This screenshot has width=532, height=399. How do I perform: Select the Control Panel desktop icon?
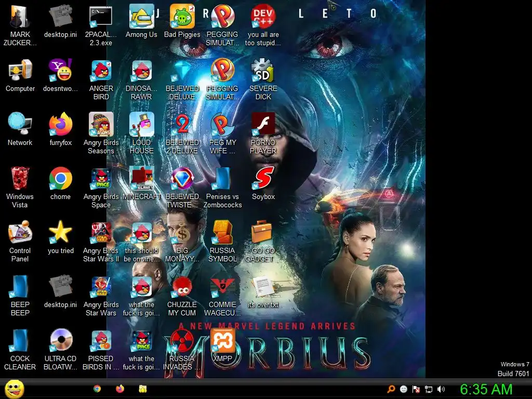click(x=20, y=241)
